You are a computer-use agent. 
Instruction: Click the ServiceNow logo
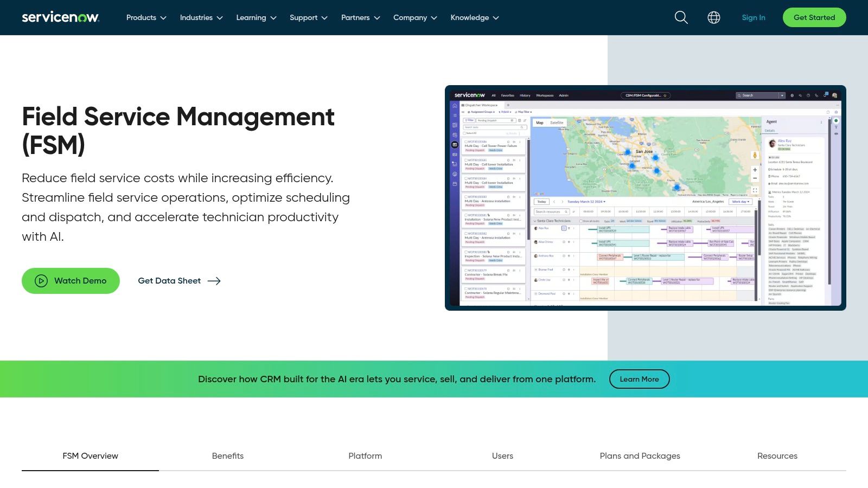[x=60, y=17]
